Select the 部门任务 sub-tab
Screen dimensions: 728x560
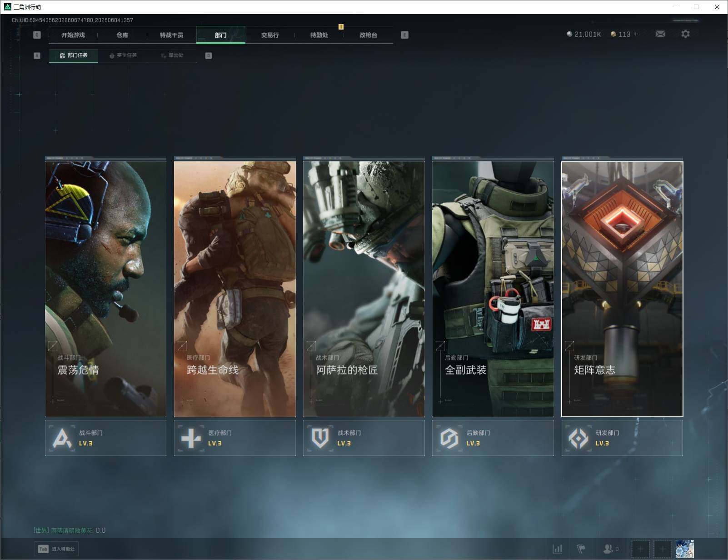click(x=74, y=55)
